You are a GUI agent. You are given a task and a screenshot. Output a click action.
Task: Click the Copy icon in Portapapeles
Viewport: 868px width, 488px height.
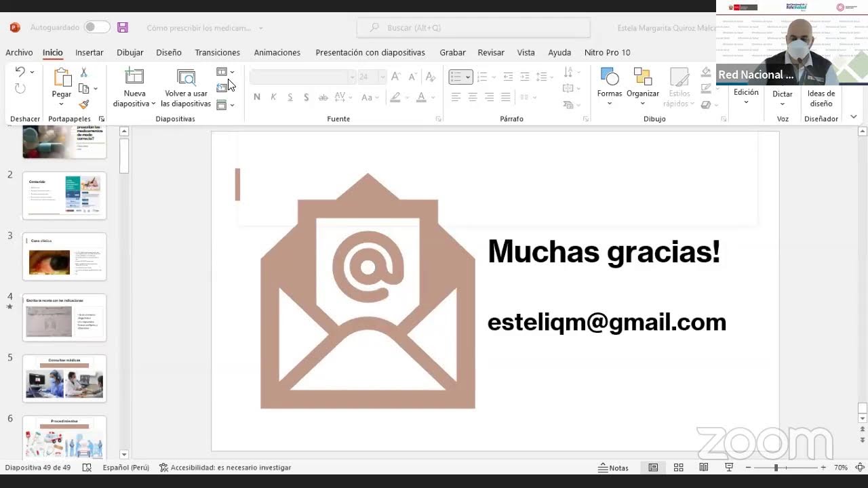coord(84,89)
